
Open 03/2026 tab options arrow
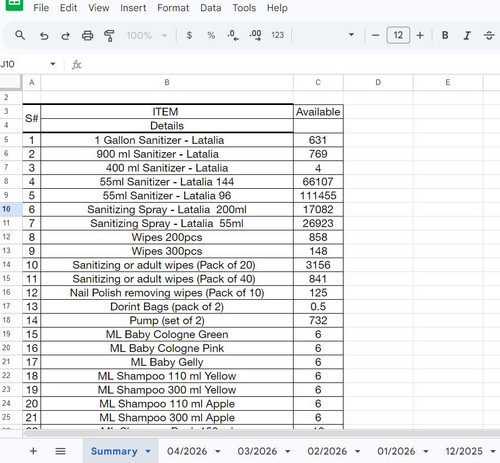click(287, 451)
